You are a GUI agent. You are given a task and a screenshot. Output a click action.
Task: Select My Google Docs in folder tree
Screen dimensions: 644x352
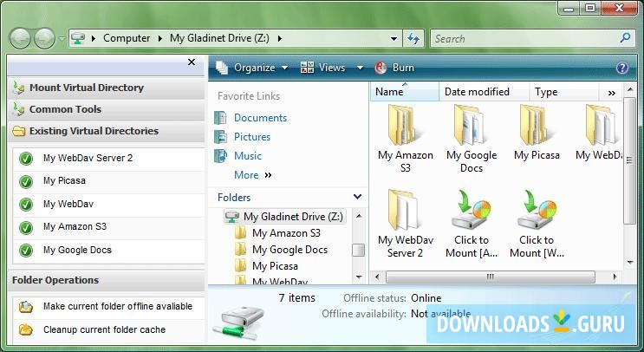289,250
